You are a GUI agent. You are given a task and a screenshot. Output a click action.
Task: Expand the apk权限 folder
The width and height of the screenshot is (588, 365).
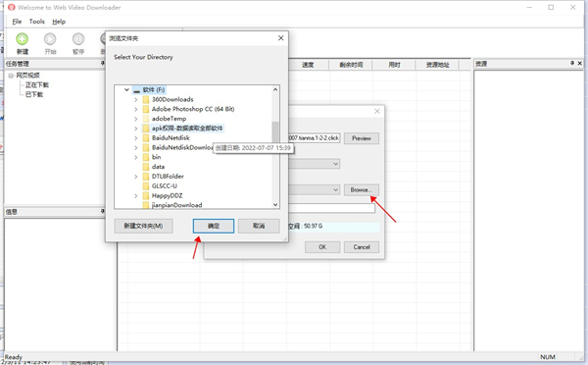tap(136, 129)
